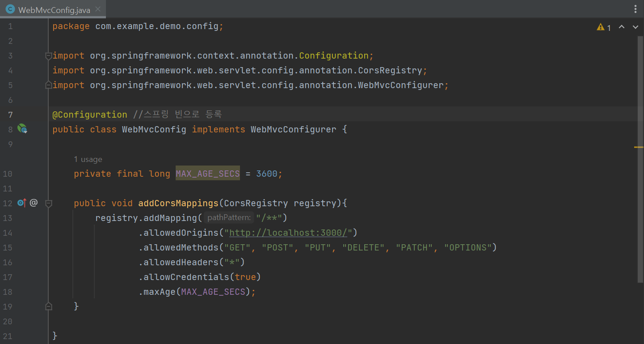
Task: Click the "OPTIONS" string on line 15
Action: point(467,247)
